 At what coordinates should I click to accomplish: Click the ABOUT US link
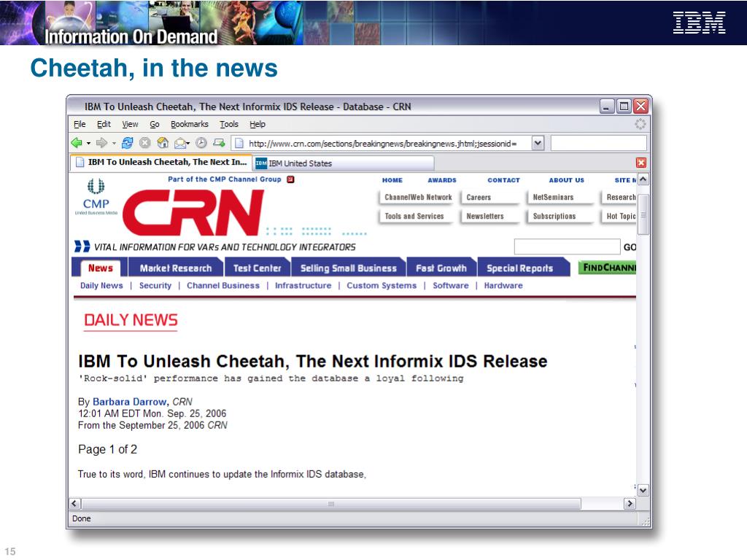566,180
